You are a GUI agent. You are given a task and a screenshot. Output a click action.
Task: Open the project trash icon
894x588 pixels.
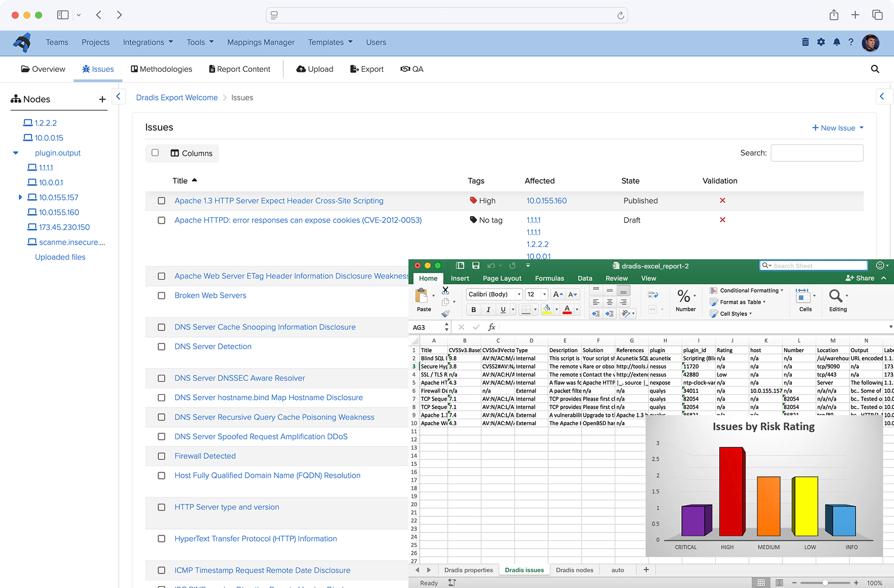coord(805,41)
